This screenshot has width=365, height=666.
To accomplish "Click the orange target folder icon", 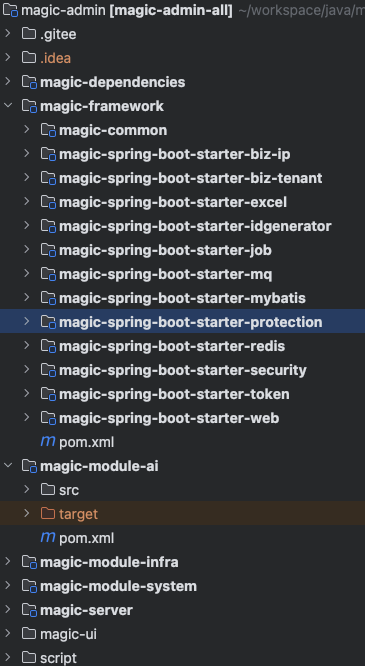I will click(48, 514).
